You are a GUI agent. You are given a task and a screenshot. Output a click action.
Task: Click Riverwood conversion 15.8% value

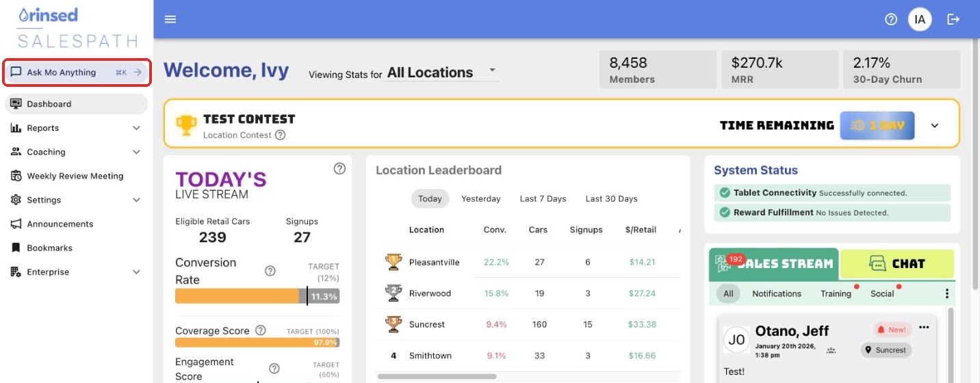496,293
